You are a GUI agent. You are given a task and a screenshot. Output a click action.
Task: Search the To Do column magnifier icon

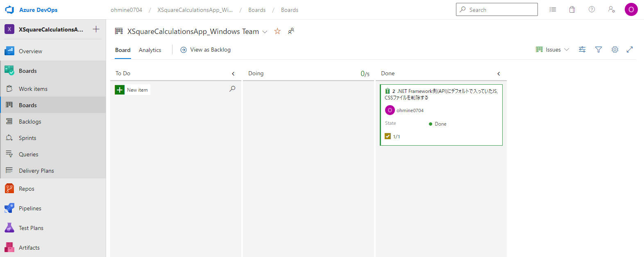(x=232, y=89)
